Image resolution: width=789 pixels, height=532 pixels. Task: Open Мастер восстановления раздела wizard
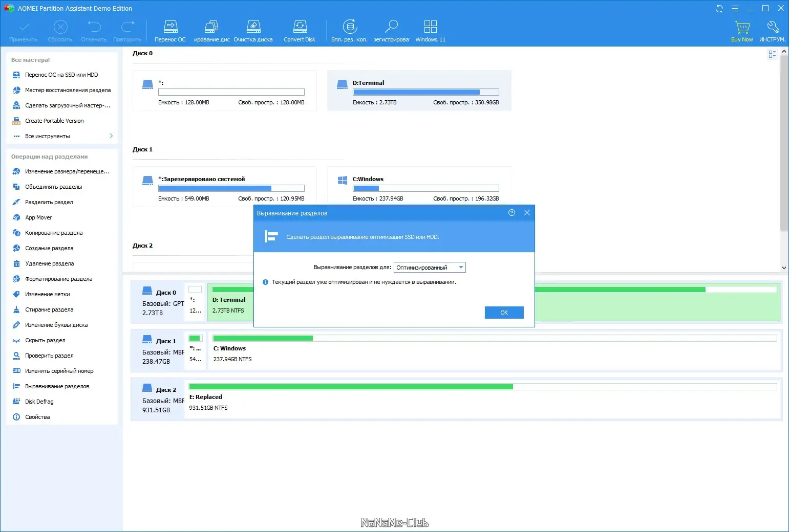(x=61, y=90)
